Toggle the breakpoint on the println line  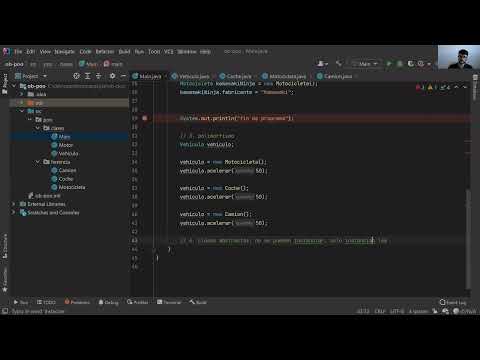(x=145, y=118)
